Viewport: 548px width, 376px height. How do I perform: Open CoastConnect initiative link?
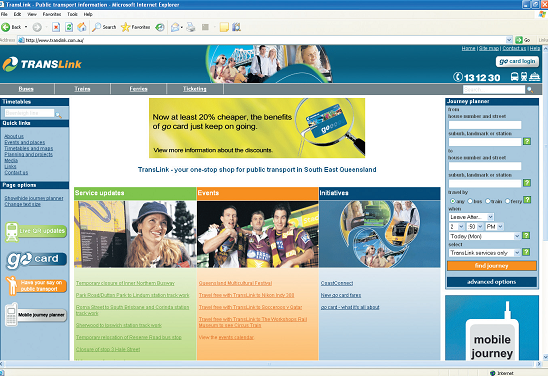coord(337,283)
